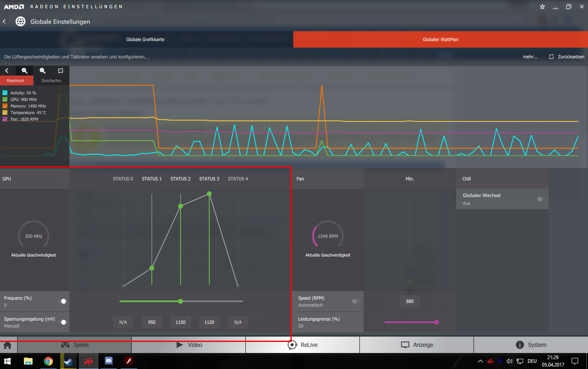Click the red Radeon Settings taskbar icon
This screenshot has height=369, width=588.
click(x=89, y=361)
